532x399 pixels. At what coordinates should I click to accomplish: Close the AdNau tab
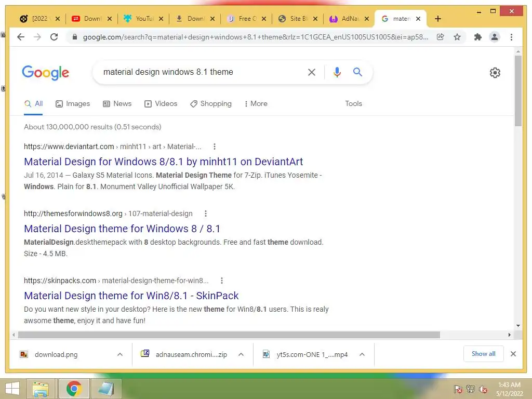click(366, 19)
